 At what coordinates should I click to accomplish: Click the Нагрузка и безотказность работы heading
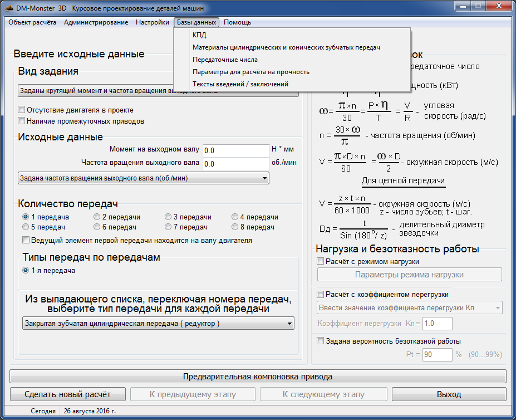point(397,249)
